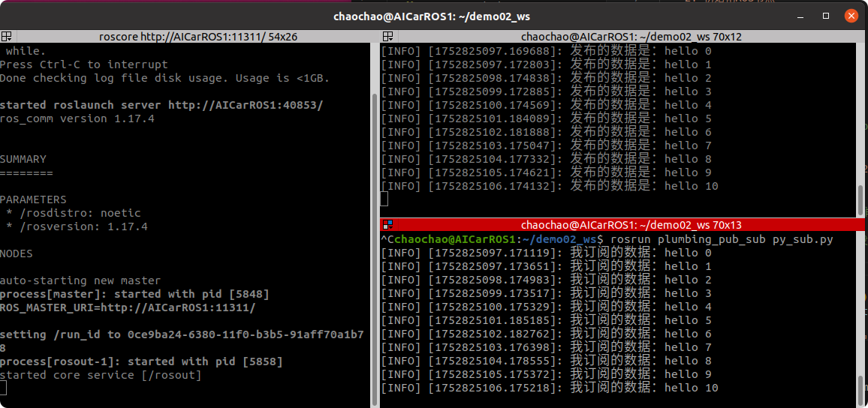The width and height of the screenshot is (868, 408).
Task: Click the pane title ending in "70x12"
Action: pyautogui.click(x=631, y=37)
